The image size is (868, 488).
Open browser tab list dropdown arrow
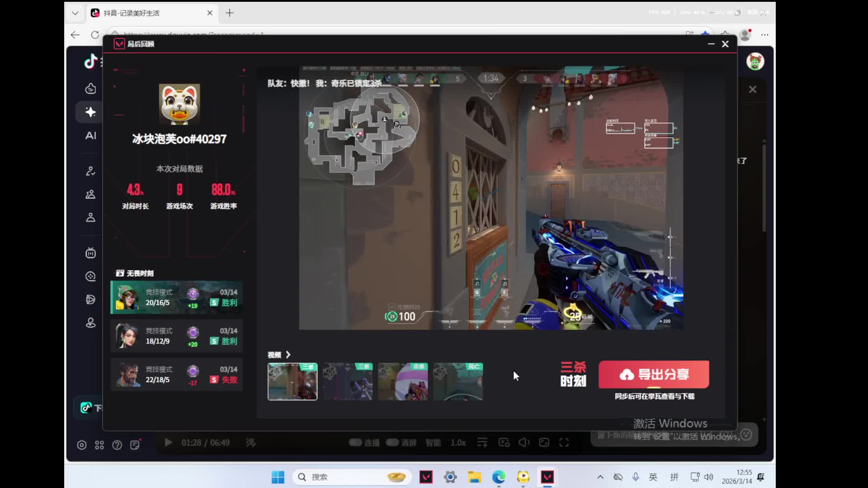pos(75,13)
